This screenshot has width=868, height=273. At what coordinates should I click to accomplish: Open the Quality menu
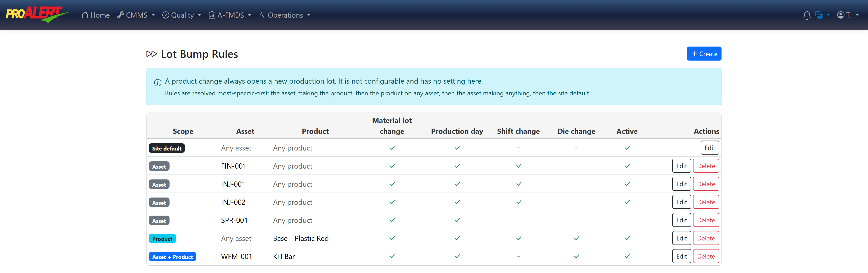(182, 15)
